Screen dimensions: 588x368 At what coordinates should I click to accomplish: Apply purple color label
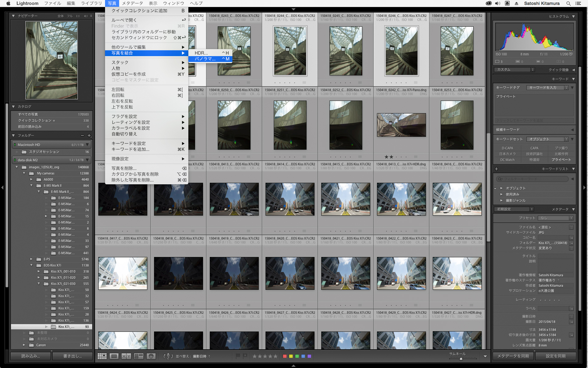(x=309, y=356)
